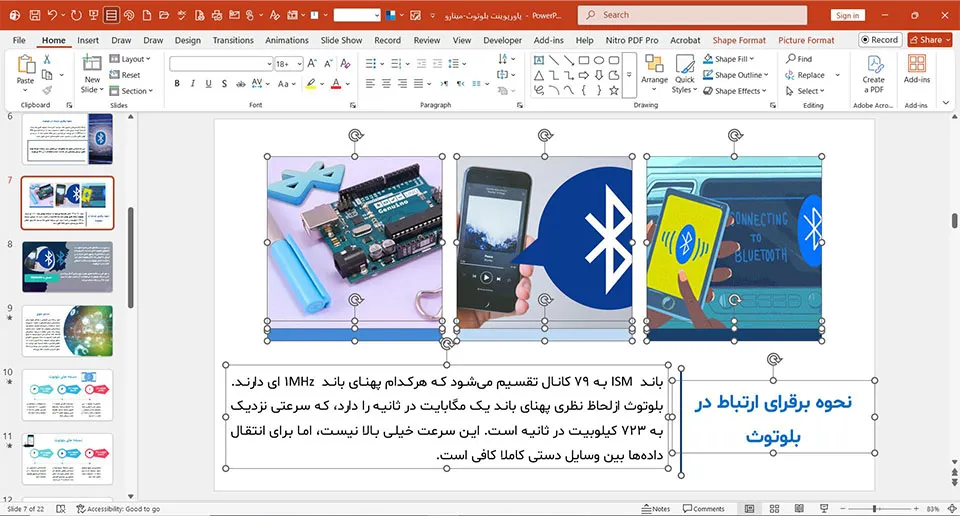960x516 pixels.
Task: Start Slide Show from status bar icon
Action: pos(824,509)
